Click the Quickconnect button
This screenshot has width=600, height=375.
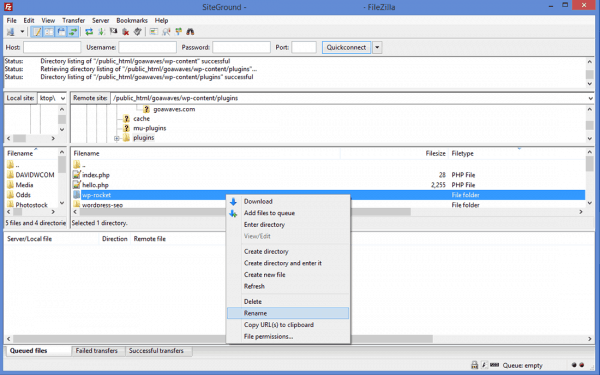tap(346, 47)
